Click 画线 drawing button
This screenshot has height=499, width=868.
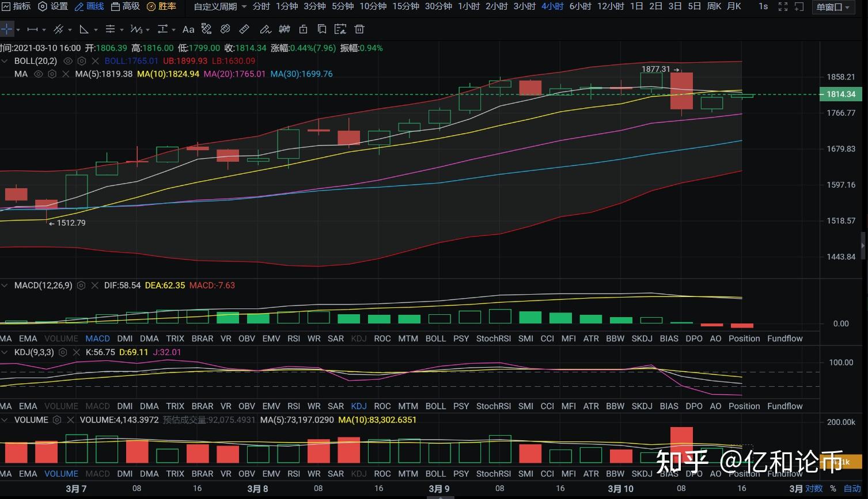click(x=89, y=6)
